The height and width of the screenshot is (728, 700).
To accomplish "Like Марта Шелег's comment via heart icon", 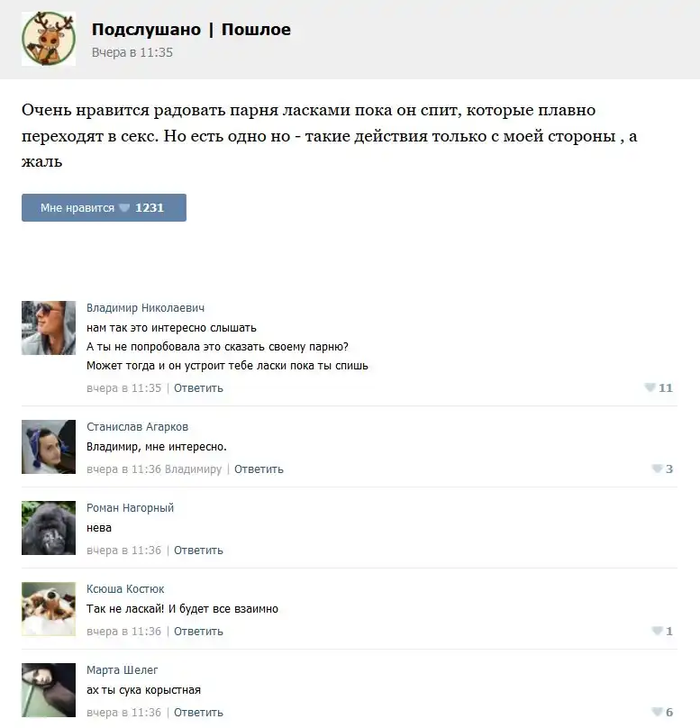I will pyautogui.click(x=657, y=712).
